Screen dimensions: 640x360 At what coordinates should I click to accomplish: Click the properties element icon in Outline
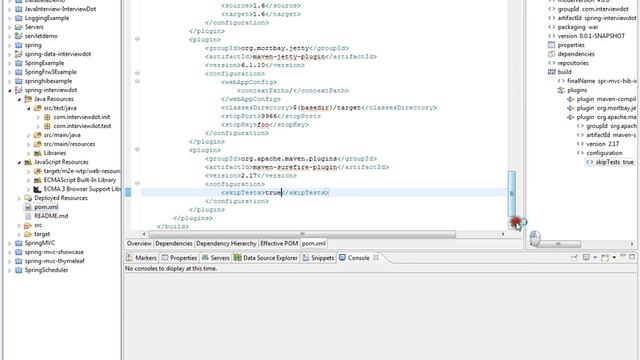pos(552,45)
